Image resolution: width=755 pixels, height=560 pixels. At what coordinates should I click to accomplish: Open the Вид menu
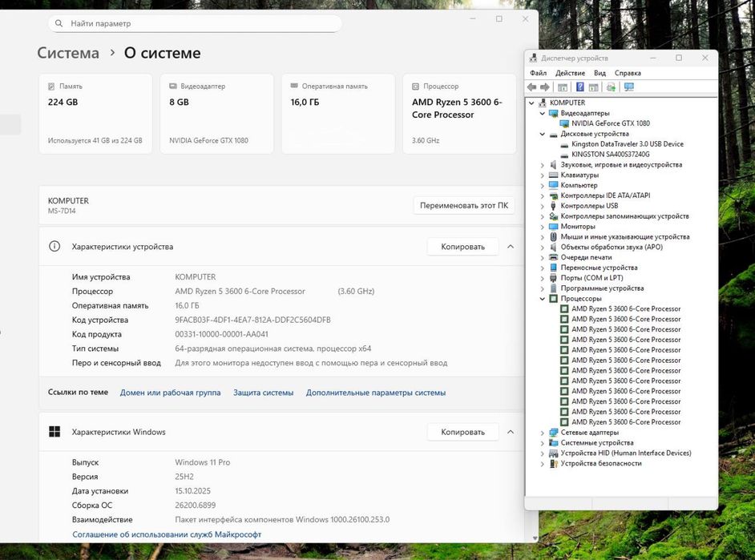tap(600, 73)
